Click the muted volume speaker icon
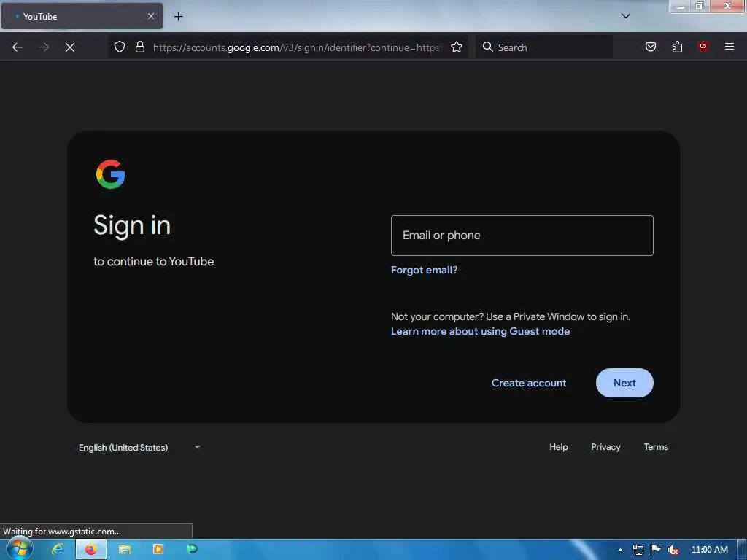This screenshot has height=560, width=747. pyautogui.click(x=673, y=550)
